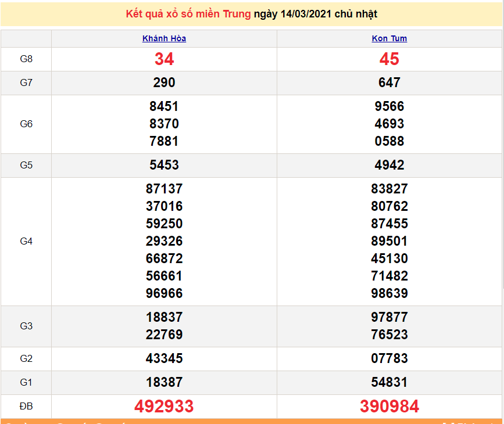
Task: Click the G1 prize number 18387
Action: click(164, 382)
